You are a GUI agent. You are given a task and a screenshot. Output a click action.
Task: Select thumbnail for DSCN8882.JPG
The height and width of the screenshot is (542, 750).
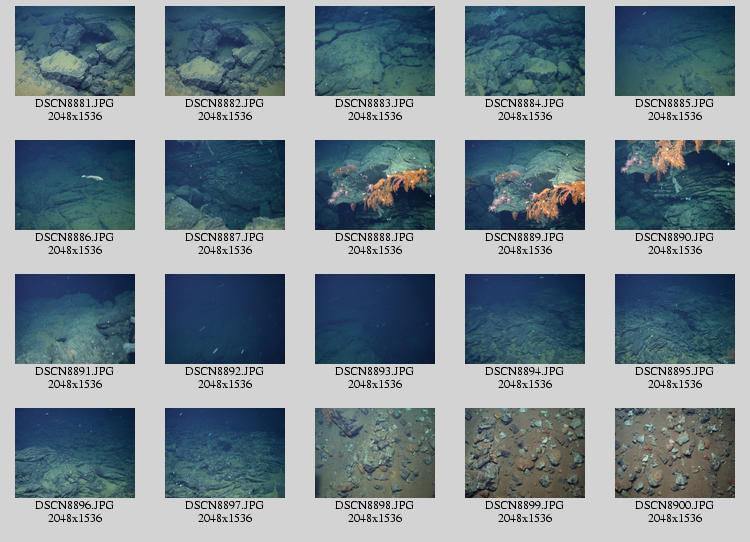[x=225, y=51]
